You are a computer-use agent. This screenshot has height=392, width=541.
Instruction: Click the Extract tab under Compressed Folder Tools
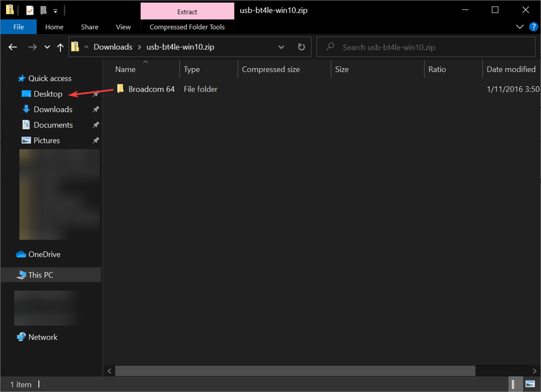point(187,11)
